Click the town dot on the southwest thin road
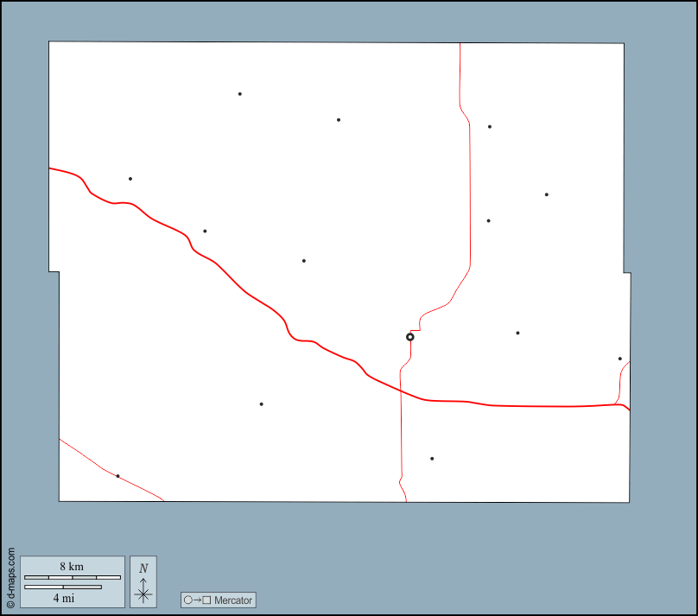Image resolution: width=698 pixels, height=616 pixels. click(117, 476)
